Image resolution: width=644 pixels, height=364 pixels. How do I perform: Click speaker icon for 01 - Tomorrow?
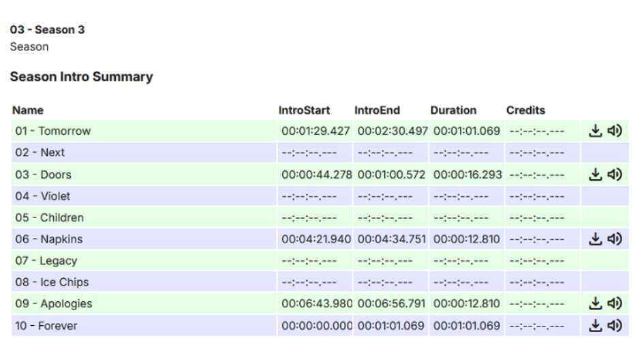(615, 131)
